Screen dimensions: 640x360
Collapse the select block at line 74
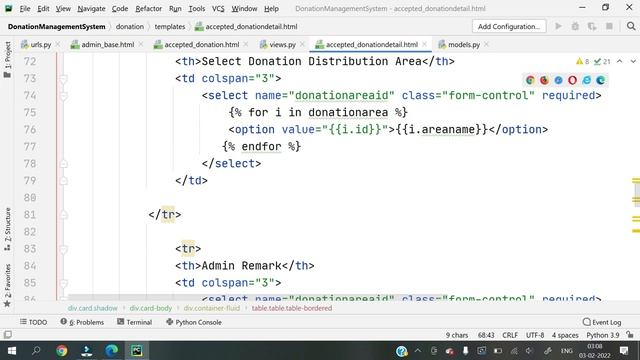click(x=64, y=96)
